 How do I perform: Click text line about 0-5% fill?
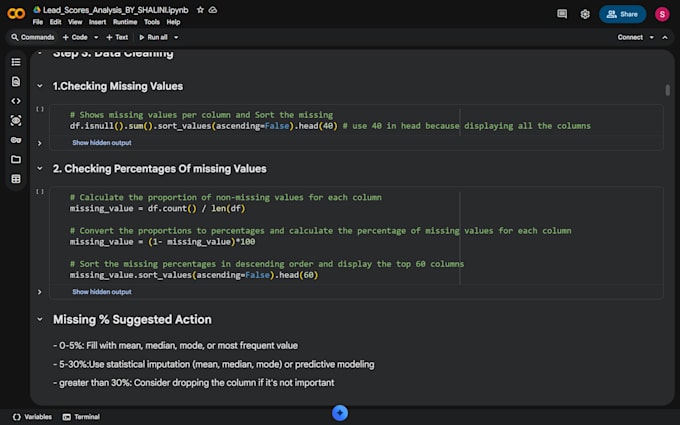click(x=175, y=346)
